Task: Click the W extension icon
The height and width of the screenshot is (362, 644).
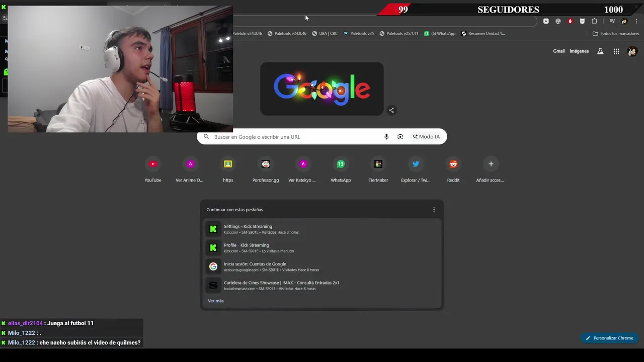Action: (546, 21)
